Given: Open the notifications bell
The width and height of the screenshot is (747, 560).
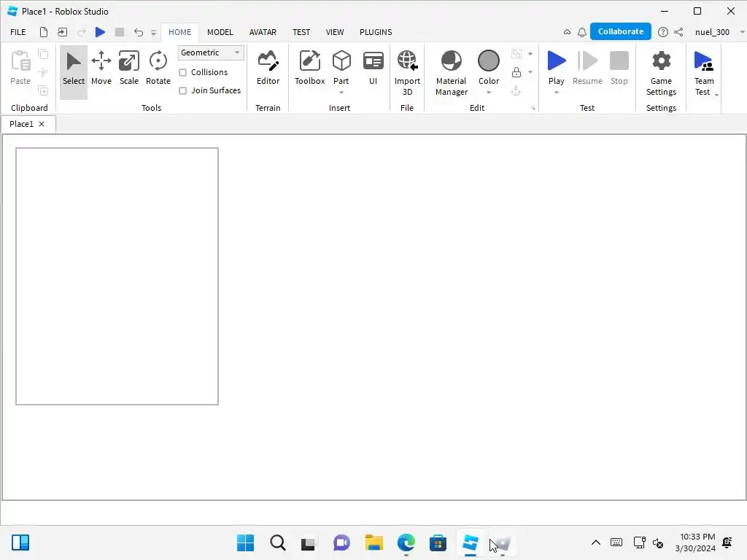Looking at the screenshot, I should point(581,32).
